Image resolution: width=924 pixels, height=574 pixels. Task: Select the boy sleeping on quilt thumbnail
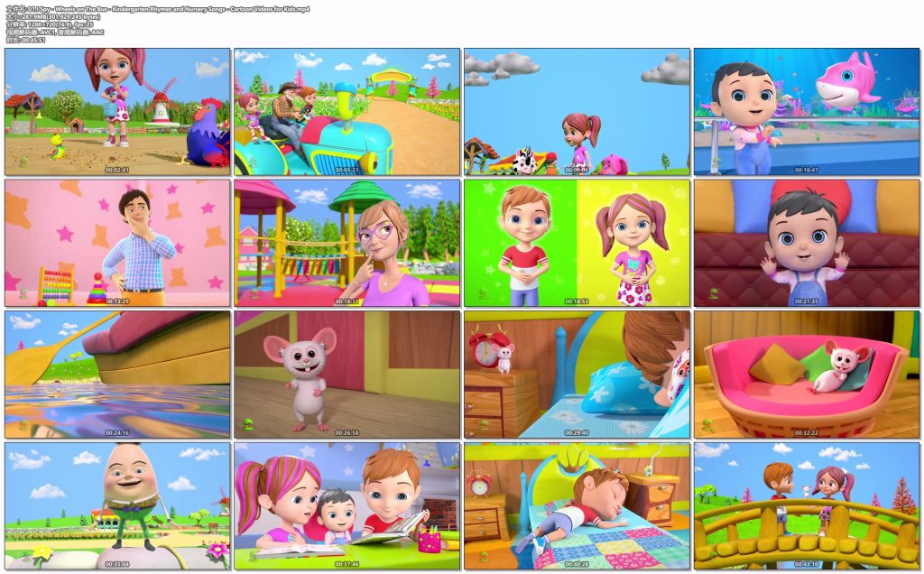[577, 506]
